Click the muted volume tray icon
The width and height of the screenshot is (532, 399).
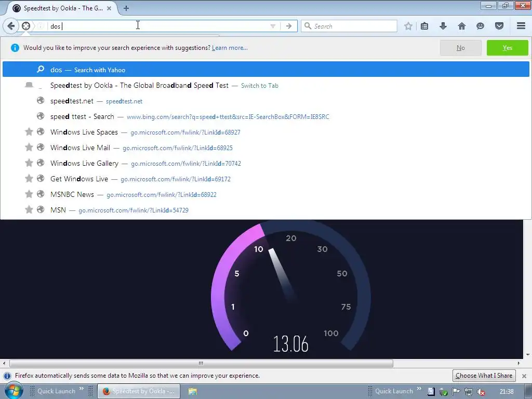pos(481,392)
